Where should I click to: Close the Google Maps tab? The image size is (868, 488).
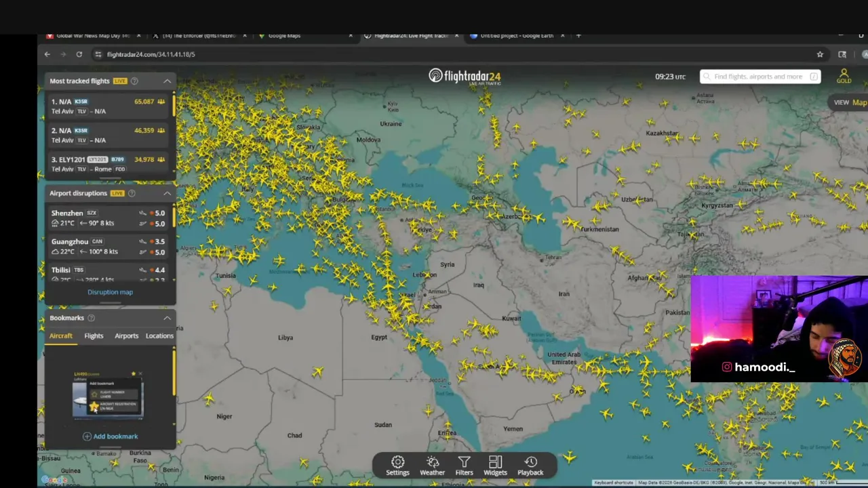click(x=351, y=35)
